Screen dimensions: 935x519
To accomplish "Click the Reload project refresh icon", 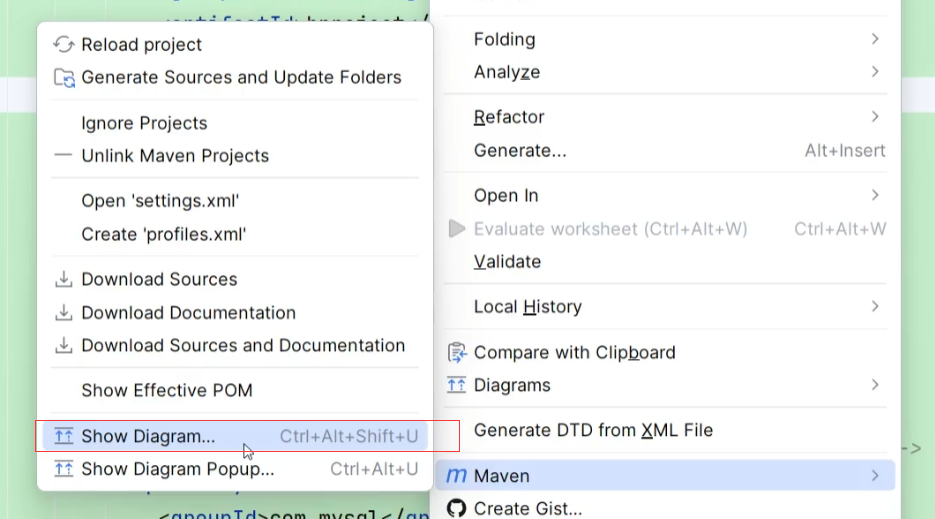I will point(64,45).
